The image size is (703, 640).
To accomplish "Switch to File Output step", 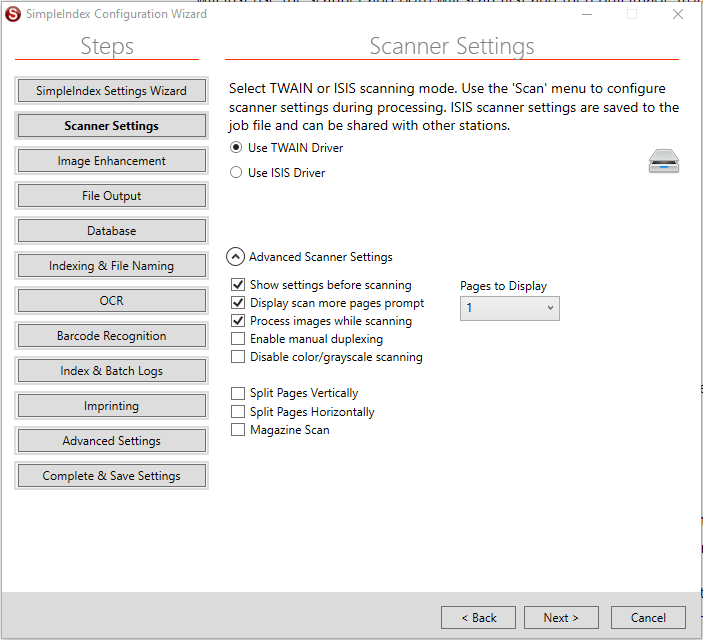I will 112,196.
